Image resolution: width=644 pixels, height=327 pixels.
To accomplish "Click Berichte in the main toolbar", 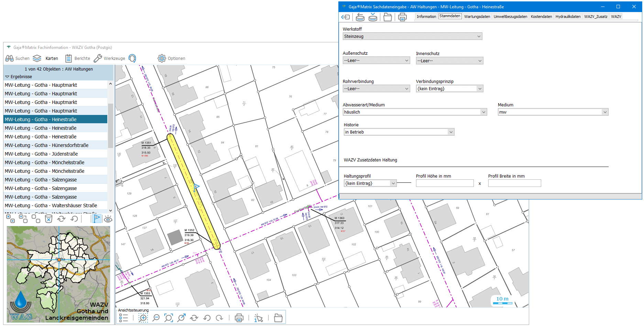I will [x=78, y=59].
